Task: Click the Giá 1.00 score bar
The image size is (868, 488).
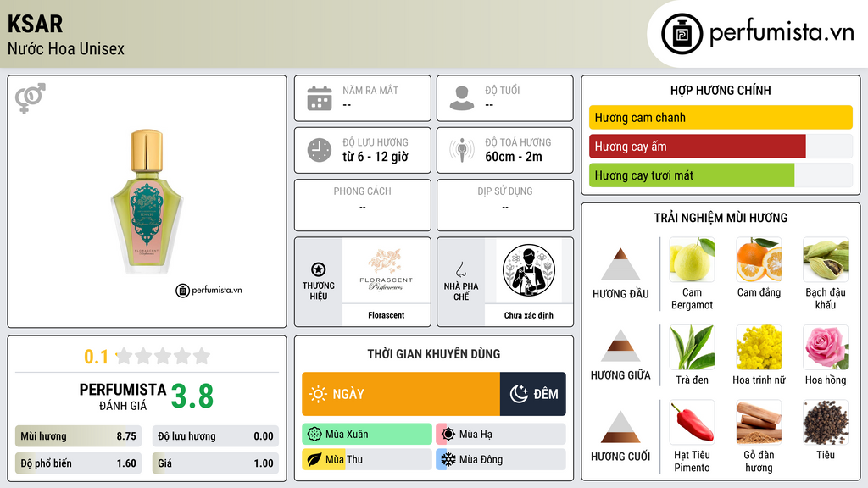Action: click(215, 463)
